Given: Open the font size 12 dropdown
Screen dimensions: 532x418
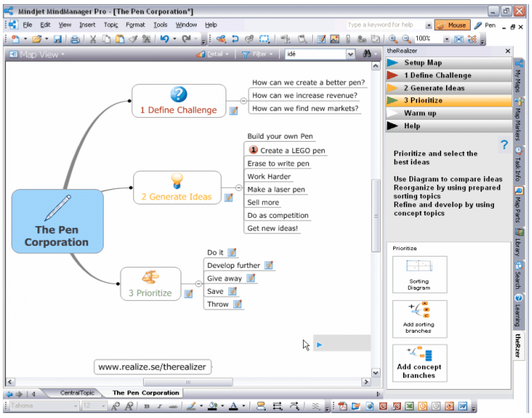Looking at the screenshot, I should pos(103,406).
